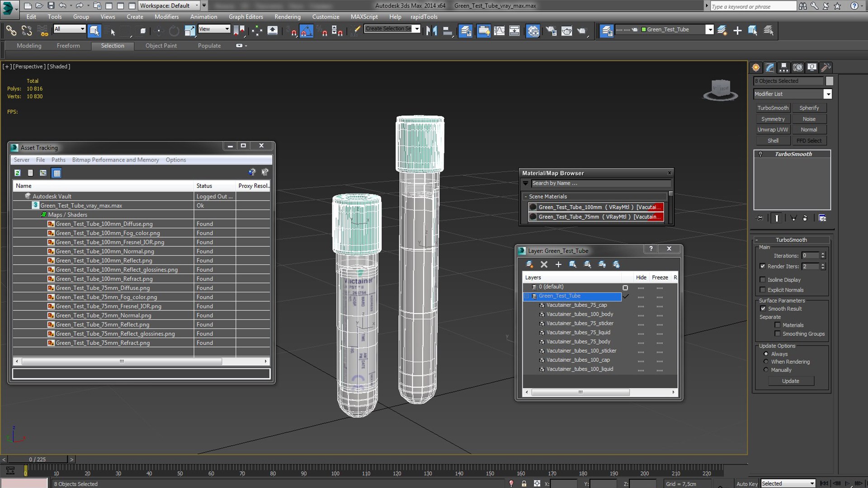Open the Create command panel tab
Viewport: 868px width, 488px height.
tap(756, 67)
